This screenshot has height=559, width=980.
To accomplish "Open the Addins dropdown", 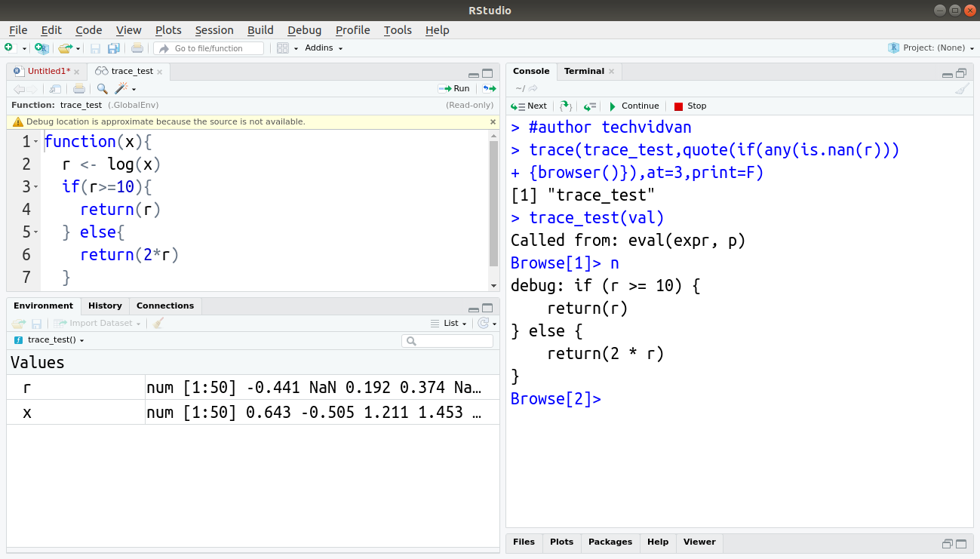I will (324, 48).
